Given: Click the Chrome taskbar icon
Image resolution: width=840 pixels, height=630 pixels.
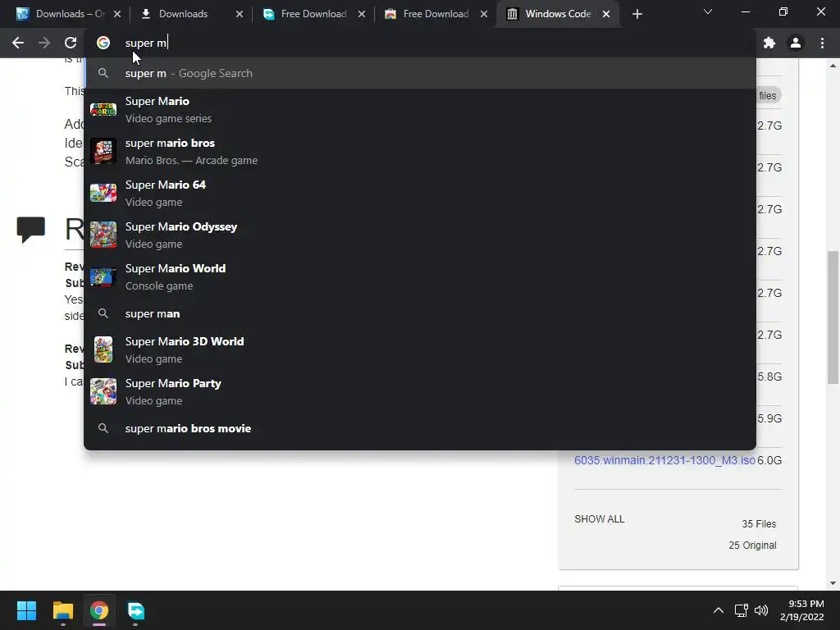Looking at the screenshot, I should (99, 610).
